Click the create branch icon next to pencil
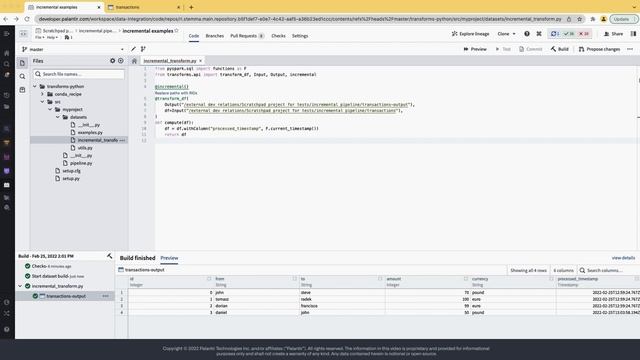 (143, 49)
